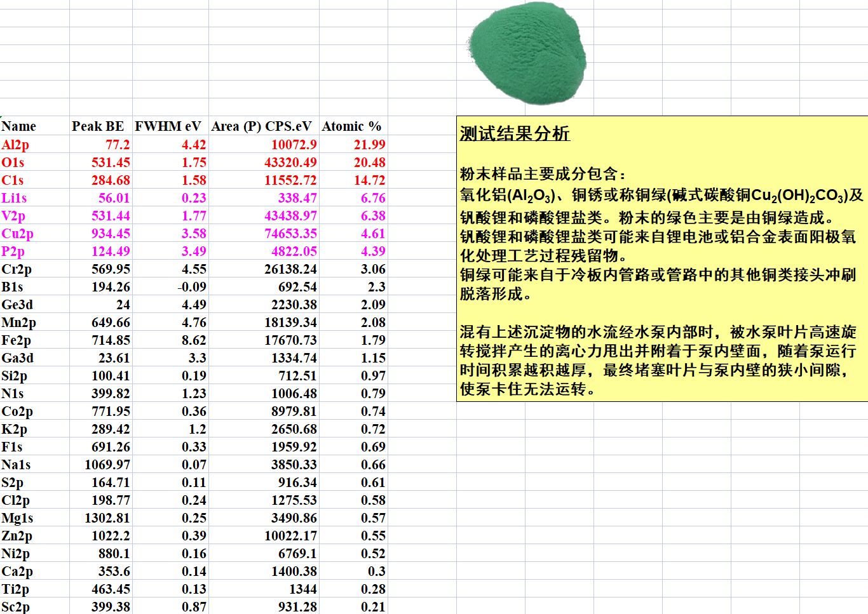868x614 pixels.
Task: Click the Atomic % header cell
Action: click(x=351, y=126)
